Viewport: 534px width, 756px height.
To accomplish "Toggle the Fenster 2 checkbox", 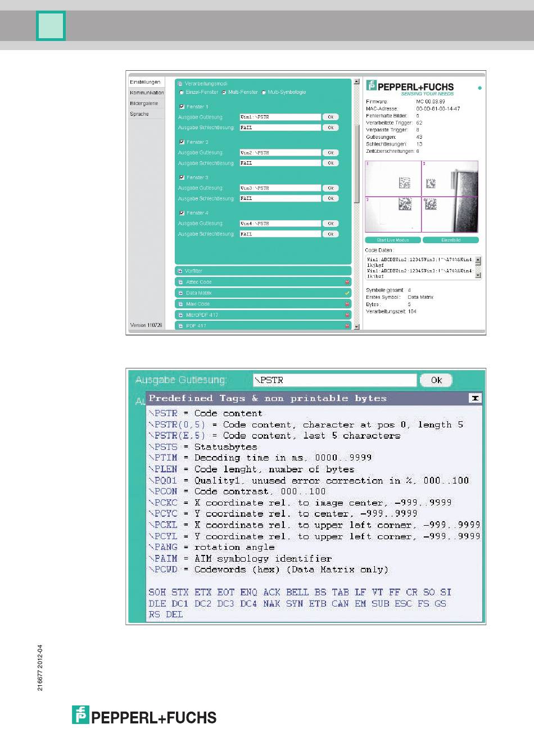I will click(x=182, y=142).
